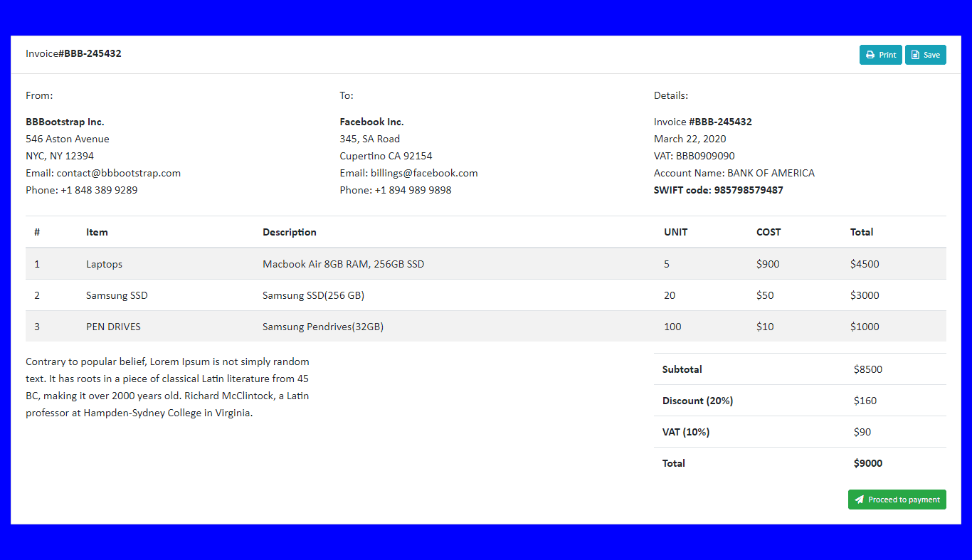This screenshot has height=560, width=972.
Task: Click the date March 22, 2020
Action: pos(690,139)
